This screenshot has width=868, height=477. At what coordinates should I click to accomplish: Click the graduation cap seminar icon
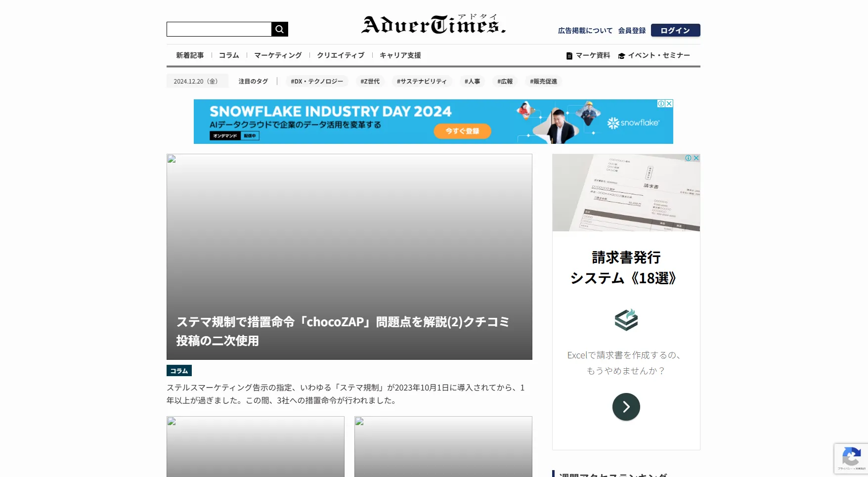(x=622, y=56)
